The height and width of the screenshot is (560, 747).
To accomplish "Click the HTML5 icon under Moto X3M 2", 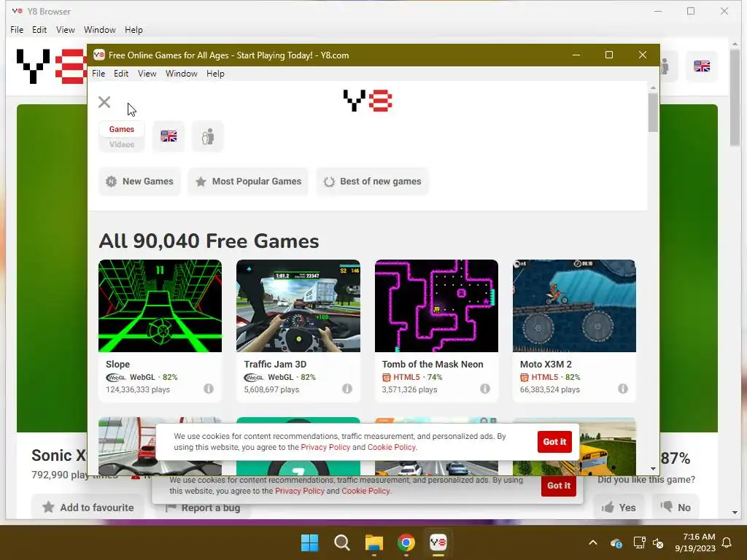I will point(524,378).
